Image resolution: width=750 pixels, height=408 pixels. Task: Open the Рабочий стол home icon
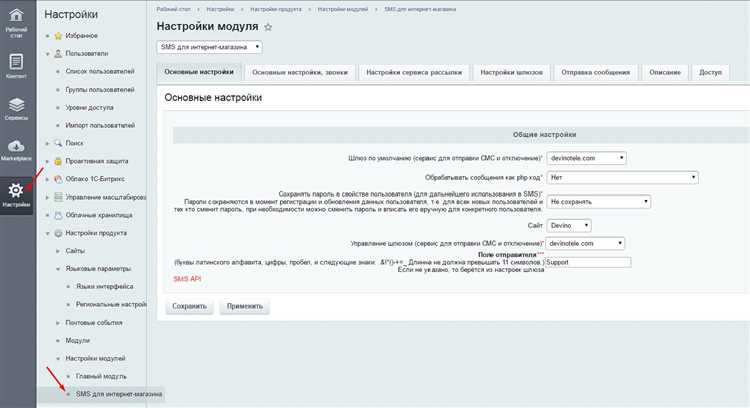tap(16, 15)
